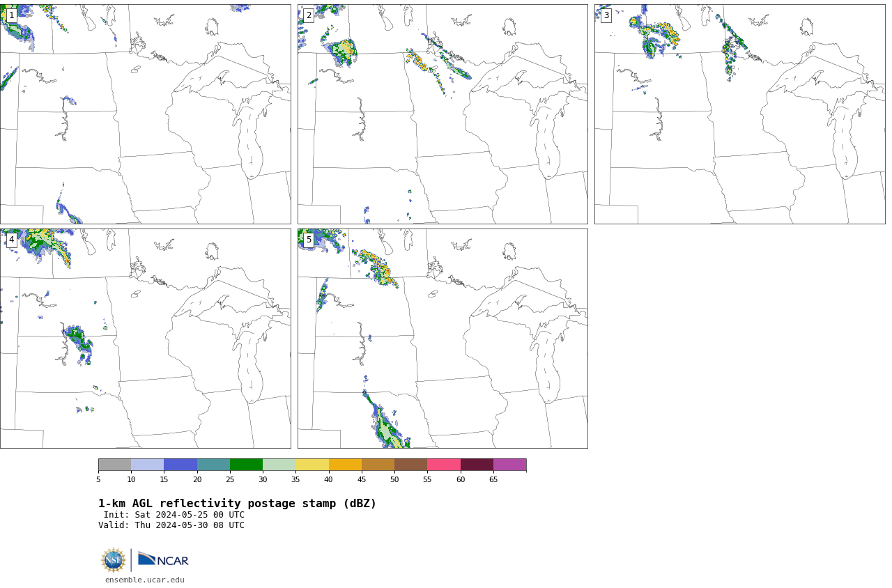Select the dark green 25-30 dBZ swatch
Image resolution: width=892 pixels, height=588 pixels.
coord(246,465)
